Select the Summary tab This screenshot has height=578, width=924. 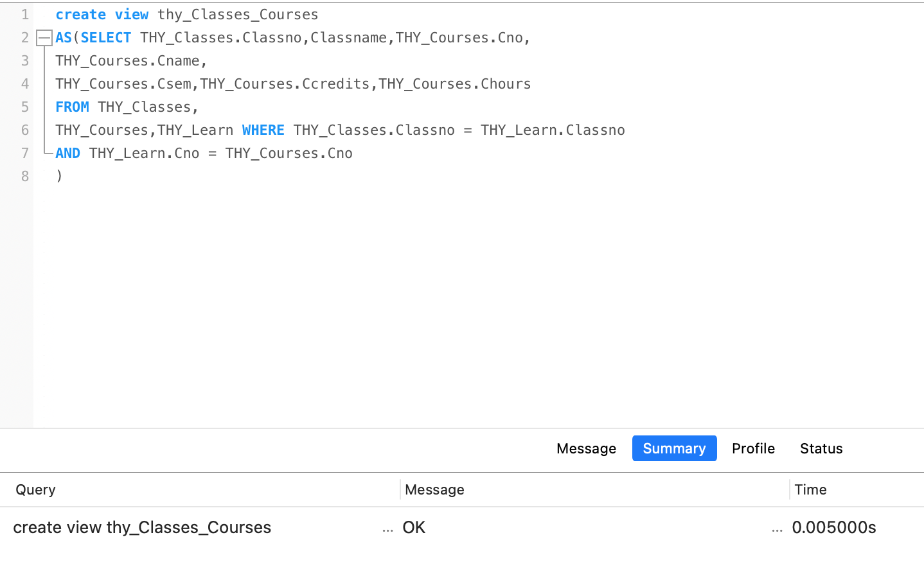point(674,448)
